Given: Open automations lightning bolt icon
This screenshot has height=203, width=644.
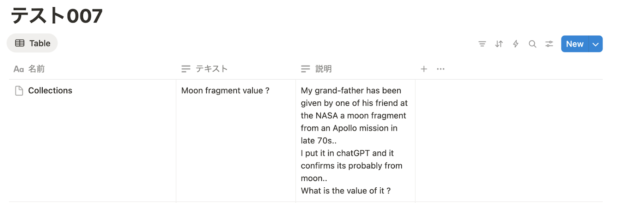Looking at the screenshot, I should [516, 44].
